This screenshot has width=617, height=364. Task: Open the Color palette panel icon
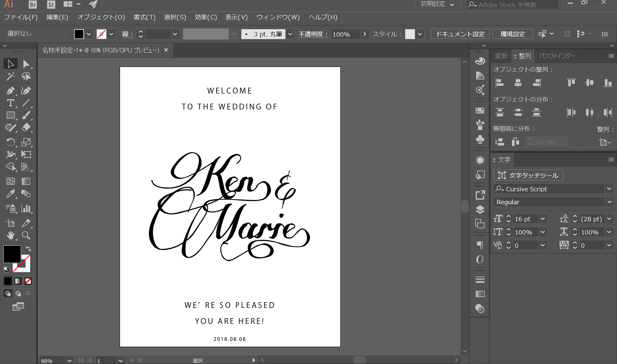point(480,61)
